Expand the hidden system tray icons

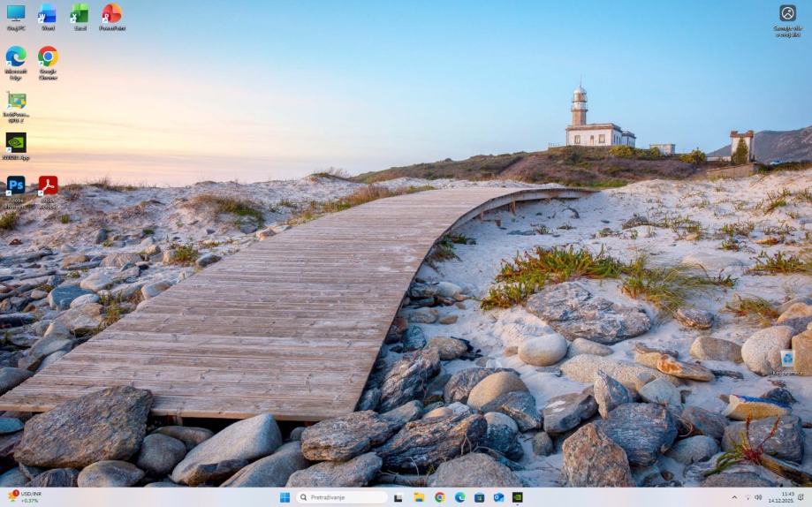[x=733, y=497]
